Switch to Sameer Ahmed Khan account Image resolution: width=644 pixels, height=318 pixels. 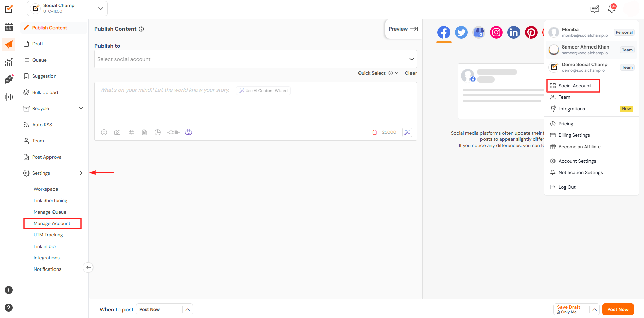pyautogui.click(x=592, y=50)
